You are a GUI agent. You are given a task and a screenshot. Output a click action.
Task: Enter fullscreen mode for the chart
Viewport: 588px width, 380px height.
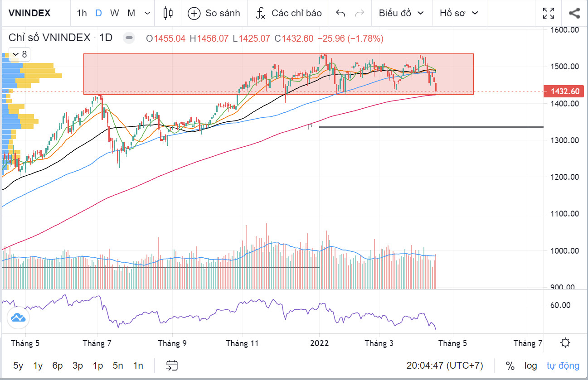pyautogui.click(x=549, y=13)
